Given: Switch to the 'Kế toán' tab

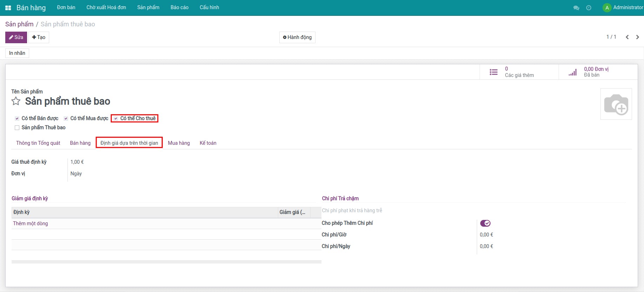Looking at the screenshot, I should 208,143.
